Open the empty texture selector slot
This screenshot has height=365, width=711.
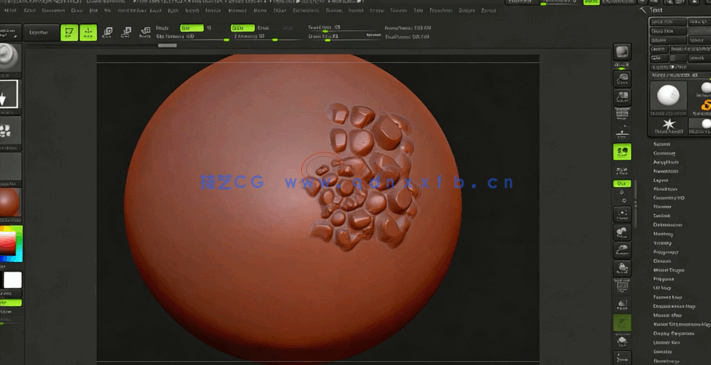point(10,167)
